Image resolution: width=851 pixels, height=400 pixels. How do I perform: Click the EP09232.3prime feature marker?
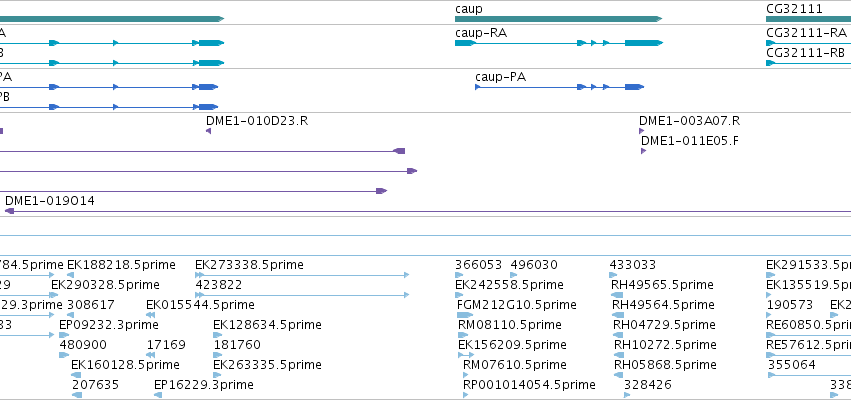click(x=63, y=335)
